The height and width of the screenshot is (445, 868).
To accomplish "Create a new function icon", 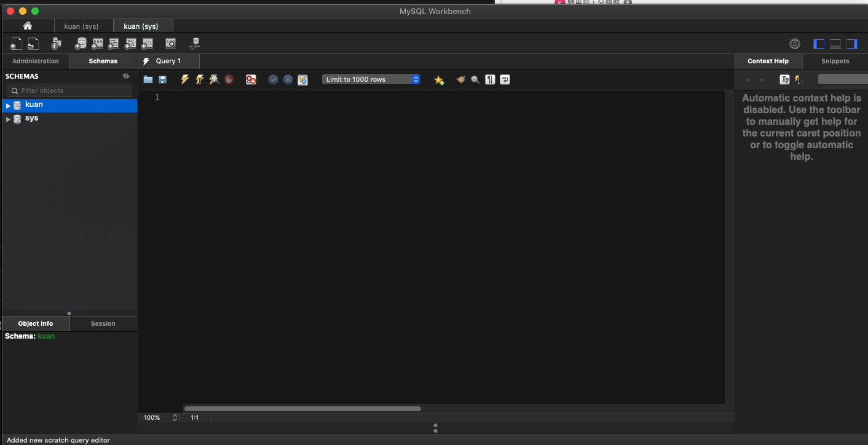I will click(147, 44).
